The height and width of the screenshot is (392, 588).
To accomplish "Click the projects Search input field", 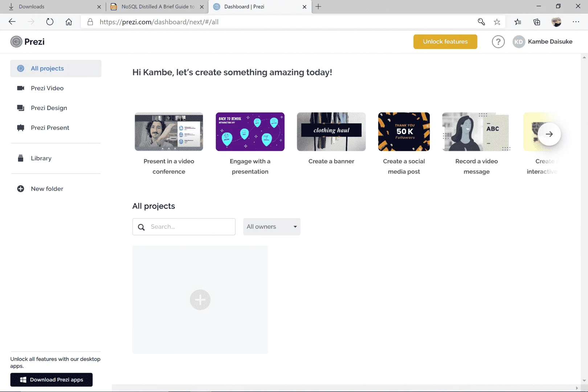I will click(184, 227).
